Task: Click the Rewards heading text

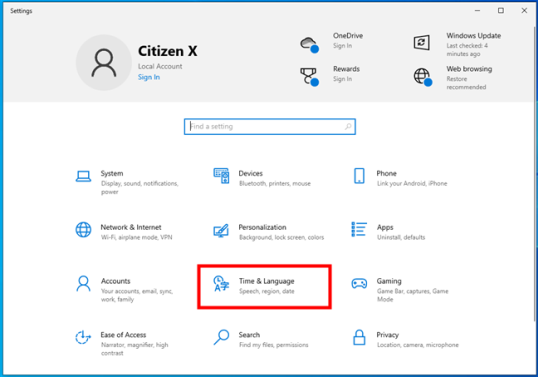Action: tap(346, 69)
